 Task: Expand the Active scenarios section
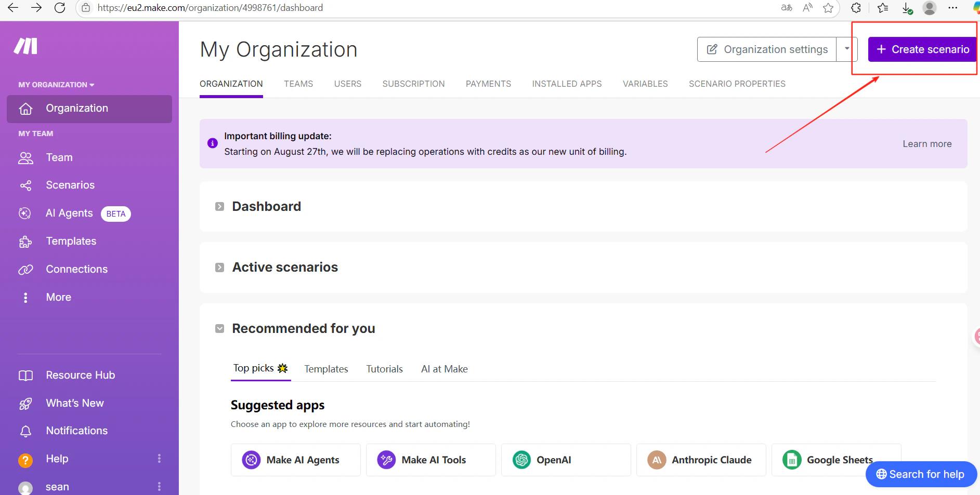click(x=219, y=267)
